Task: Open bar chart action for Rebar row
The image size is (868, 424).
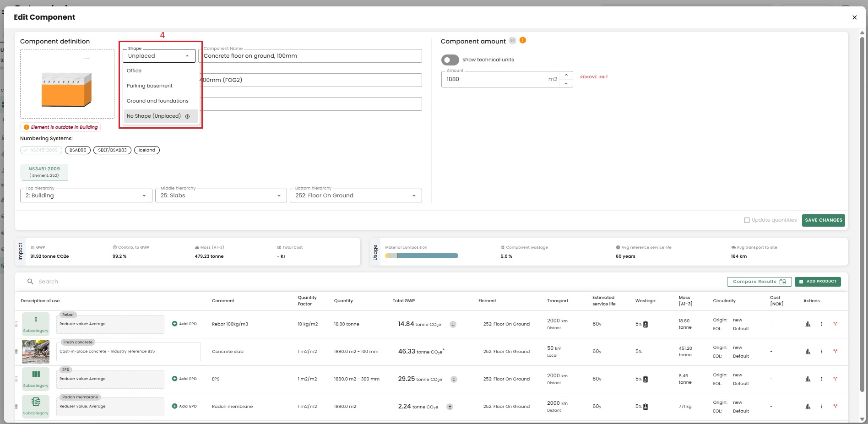Action: (x=808, y=324)
